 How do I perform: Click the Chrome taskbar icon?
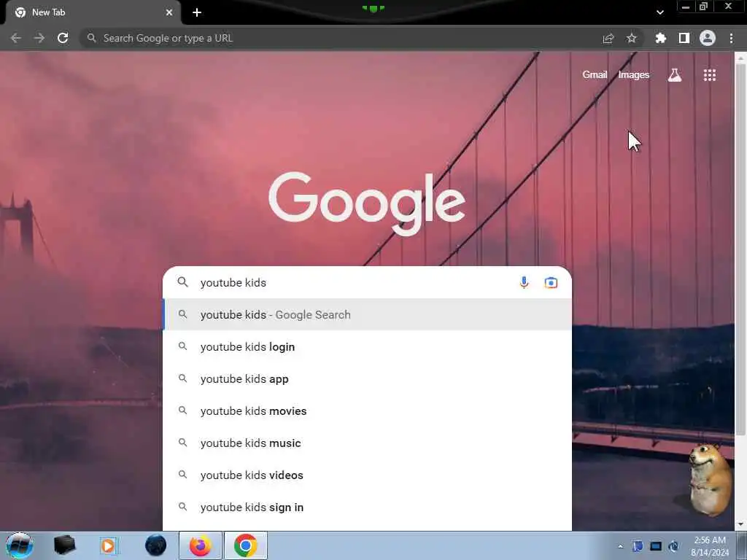(x=245, y=545)
